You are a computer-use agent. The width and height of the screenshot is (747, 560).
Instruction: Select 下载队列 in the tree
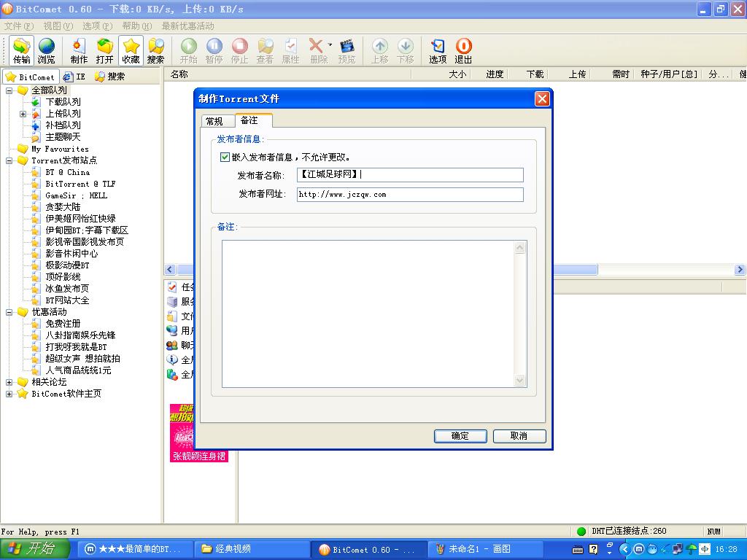coord(63,102)
